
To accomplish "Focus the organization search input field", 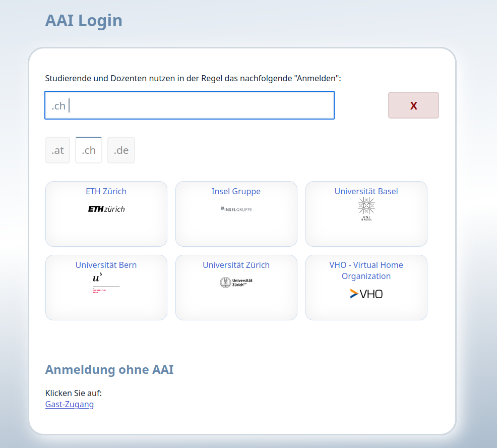I will pyautogui.click(x=190, y=105).
